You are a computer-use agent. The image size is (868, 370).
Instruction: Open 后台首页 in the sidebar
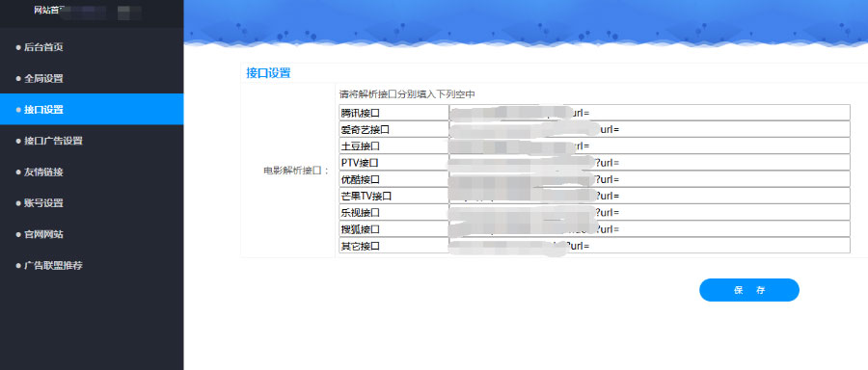click(x=43, y=47)
